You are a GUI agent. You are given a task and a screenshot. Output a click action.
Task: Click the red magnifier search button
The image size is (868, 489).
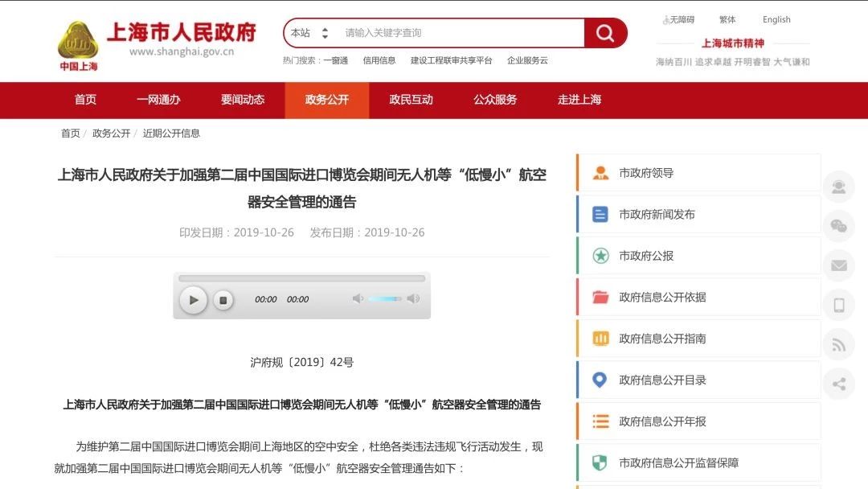[x=605, y=33]
